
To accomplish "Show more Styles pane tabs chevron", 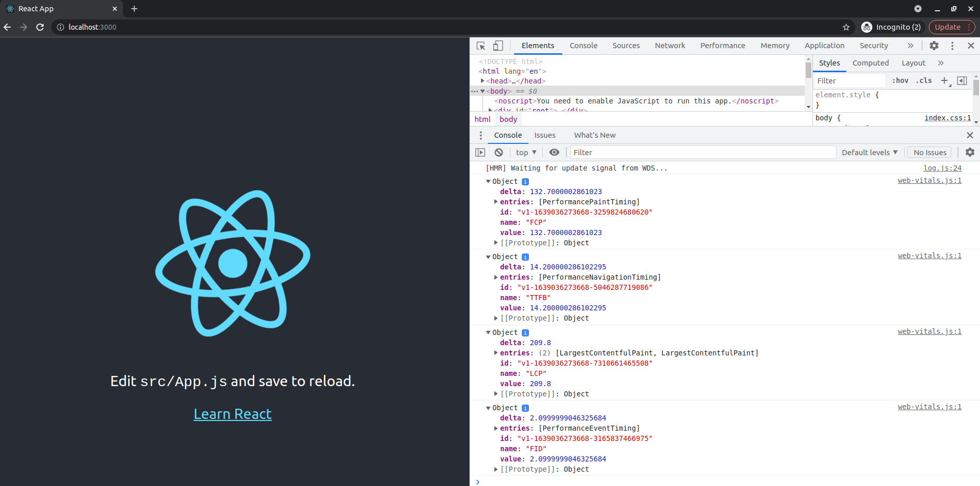I will (x=941, y=63).
